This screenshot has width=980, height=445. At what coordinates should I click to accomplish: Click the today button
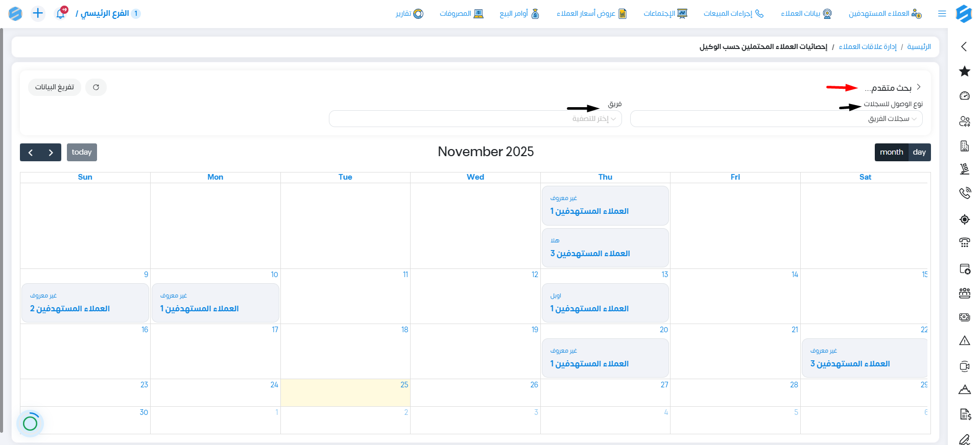tap(82, 152)
